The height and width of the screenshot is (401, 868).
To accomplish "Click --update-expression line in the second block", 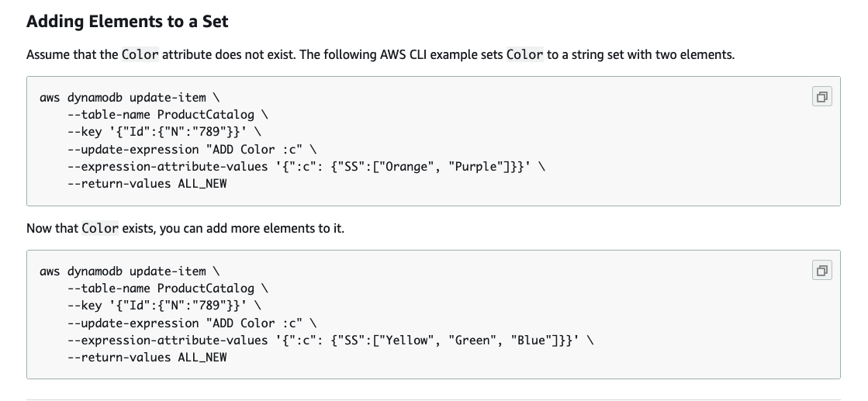I will (x=192, y=323).
